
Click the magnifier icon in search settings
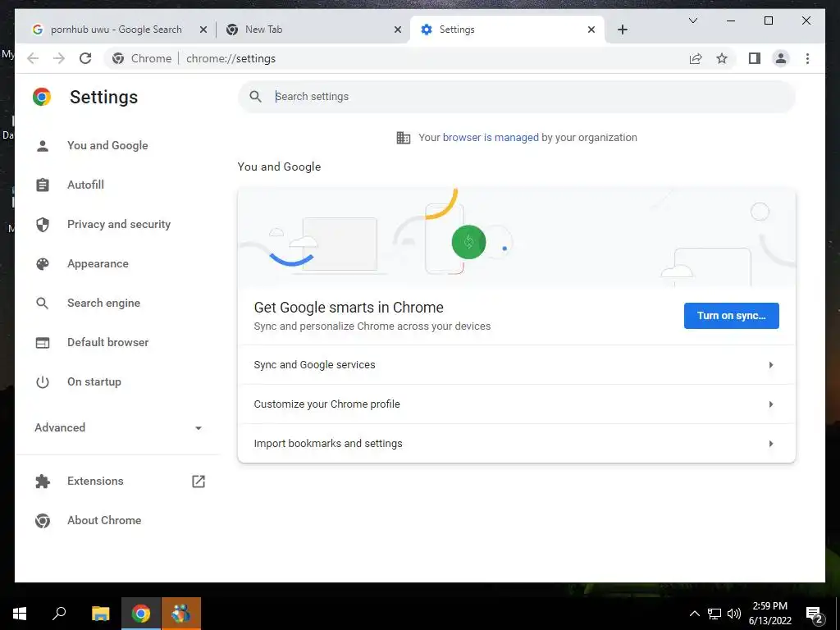(256, 97)
